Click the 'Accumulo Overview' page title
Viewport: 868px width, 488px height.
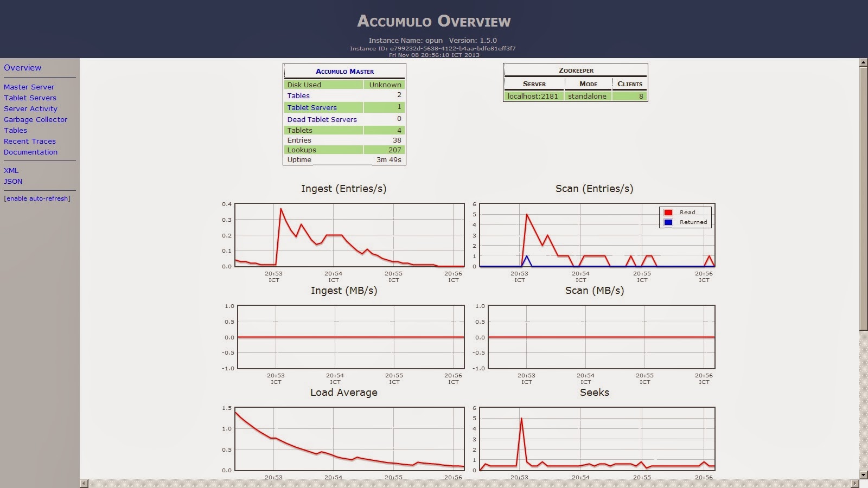click(434, 21)
